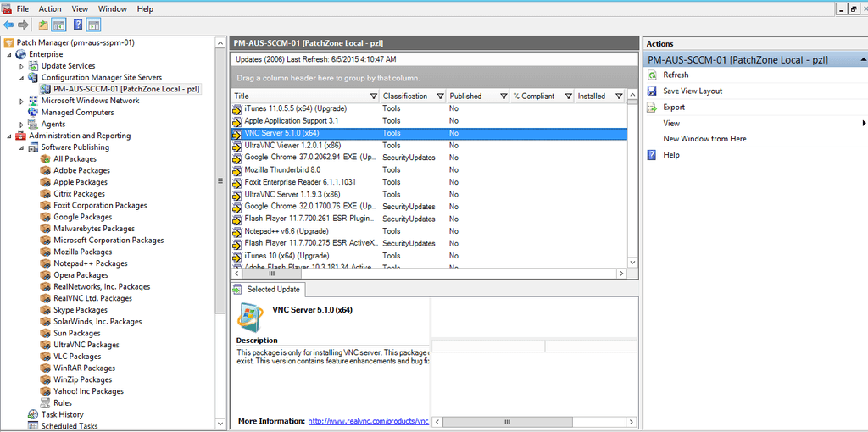
Task: Open the Help menu in menu bar
Action: pyautogui.click(x=145, y=8)
